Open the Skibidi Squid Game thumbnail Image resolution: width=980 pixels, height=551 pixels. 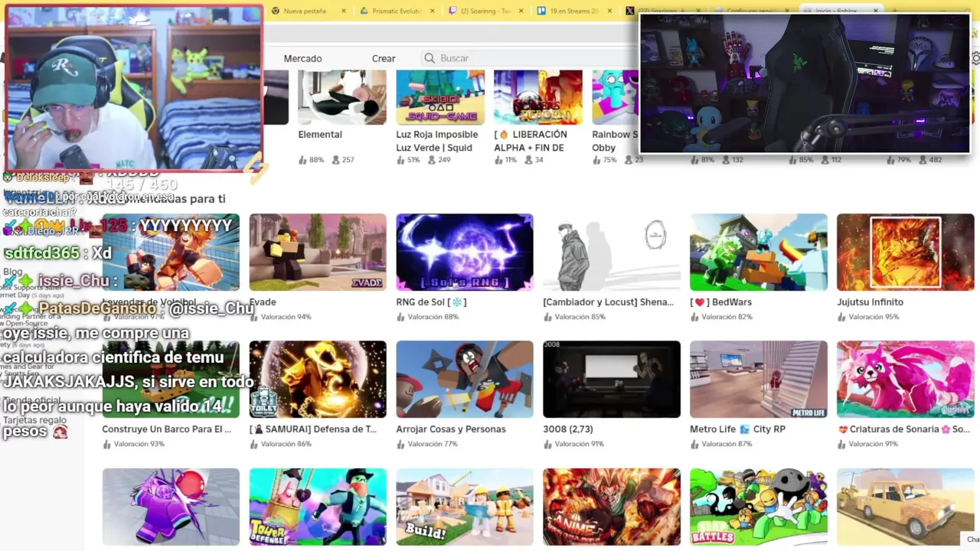(440, 97)
